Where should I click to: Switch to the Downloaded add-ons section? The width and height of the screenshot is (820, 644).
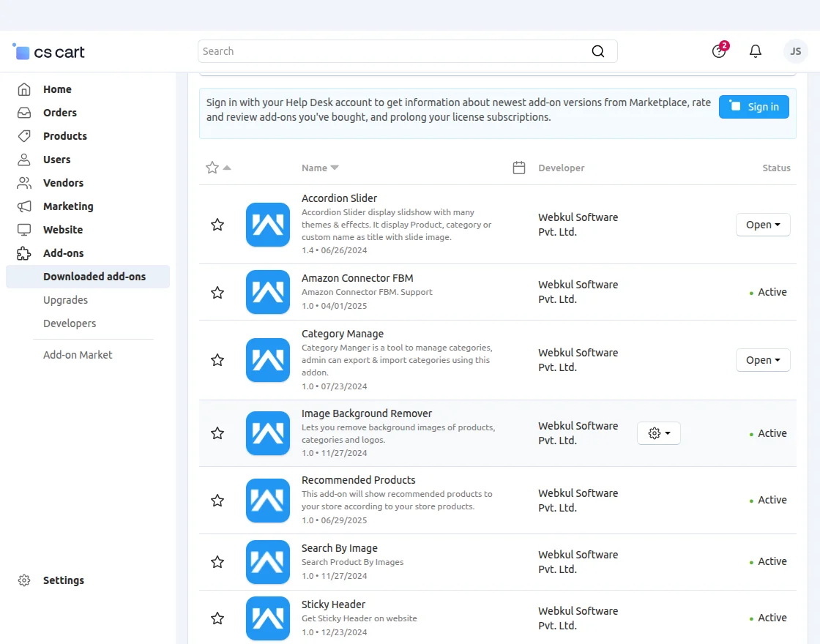pos(94,277)
